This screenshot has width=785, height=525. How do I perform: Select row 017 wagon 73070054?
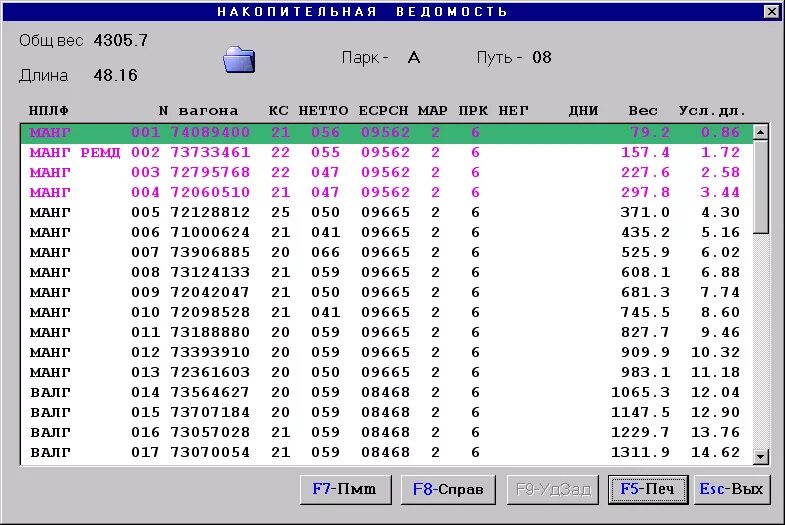pyautogui.click(x=386, y=453)
